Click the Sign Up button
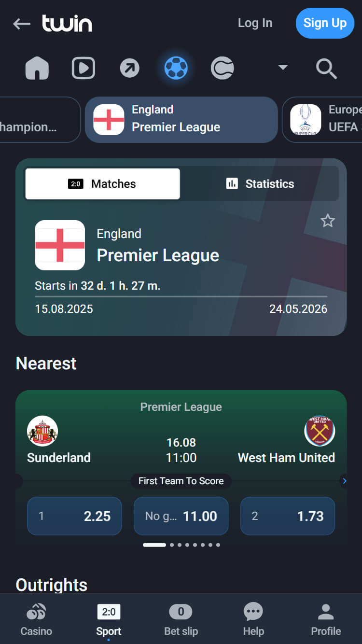The width and height of the screenshot is (362, 644). pyautogui.click(x=325, y=23)
